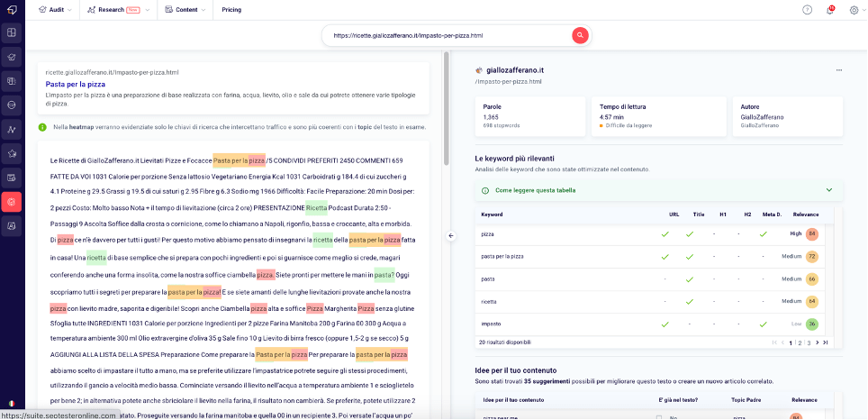The height and width of the screenshot is (420, 868).
Task: Open the settings gear dropdown arrow
Action: (x=864, y=10)
